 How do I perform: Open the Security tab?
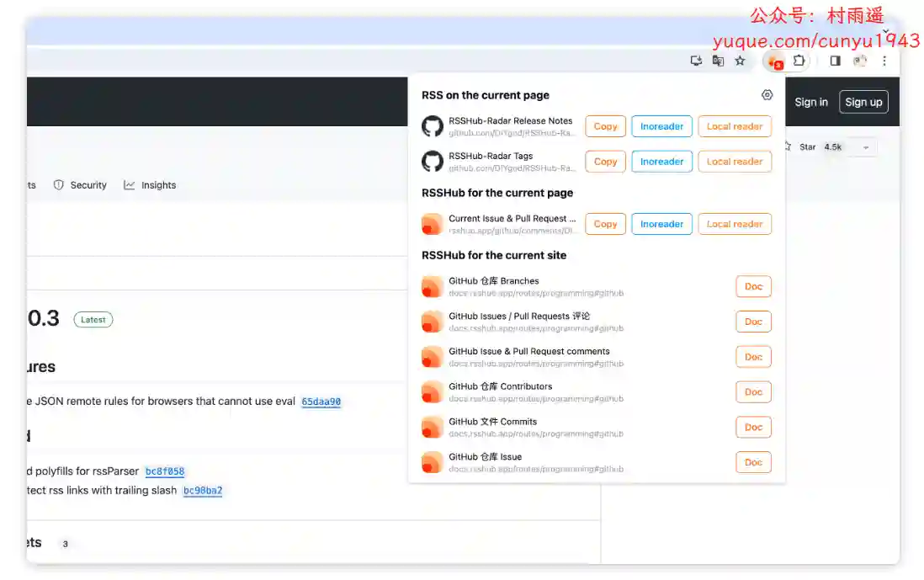pos(81,185)
